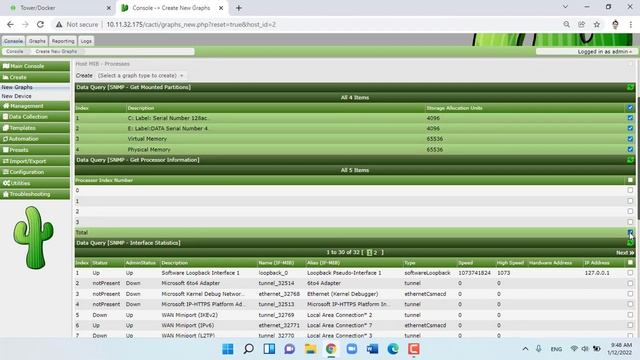This screenshot has width=640, height=360.
Task: Open Windows taskbar Search
Action: (248, 349)
